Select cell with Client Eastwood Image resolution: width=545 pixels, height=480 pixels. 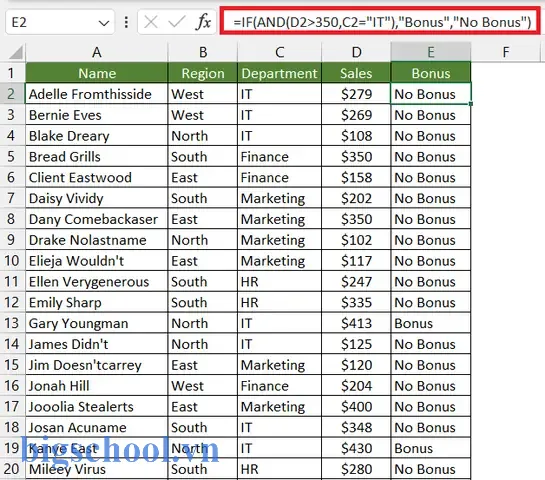click(97, 177)
